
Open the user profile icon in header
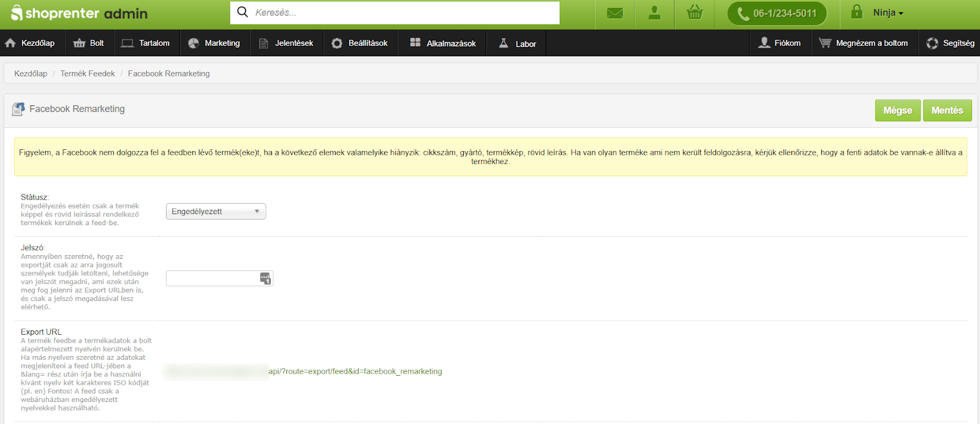point(655,13)
